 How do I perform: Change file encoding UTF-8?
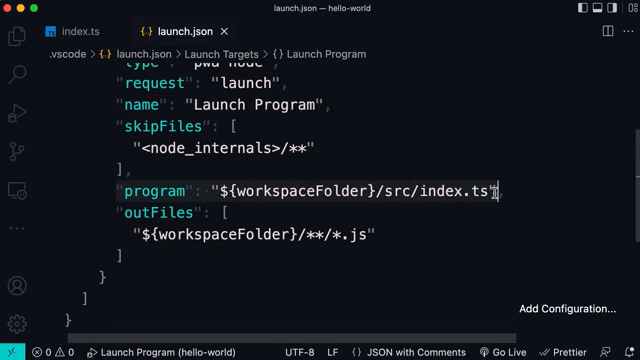[300, 352]
